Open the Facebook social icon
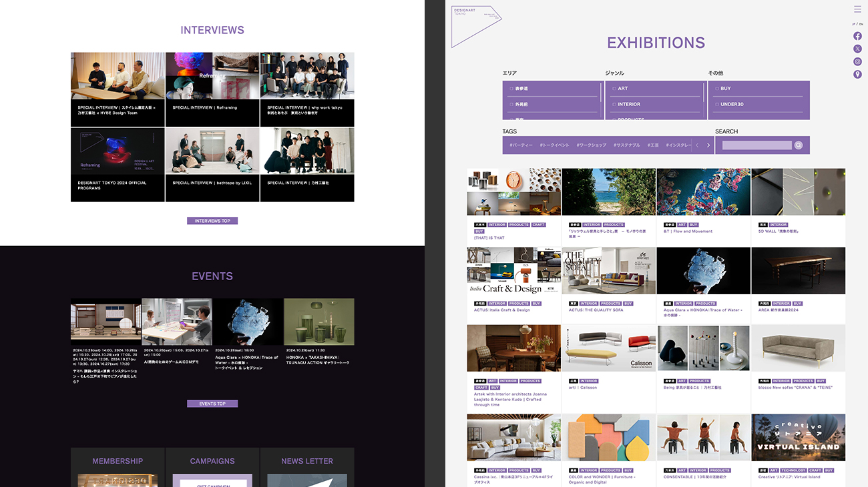868x487 pixels. pos(857,36)
